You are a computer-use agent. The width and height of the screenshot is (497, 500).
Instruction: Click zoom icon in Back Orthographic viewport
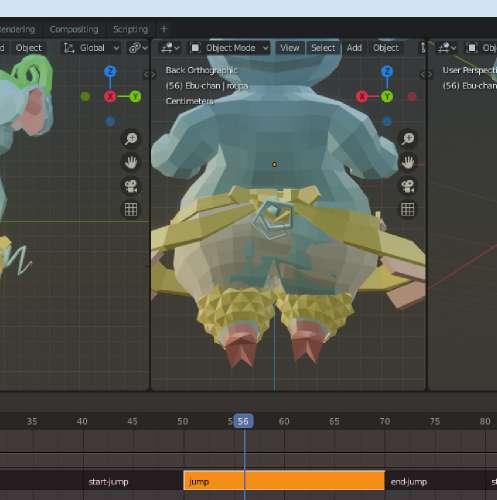point(408,139)
